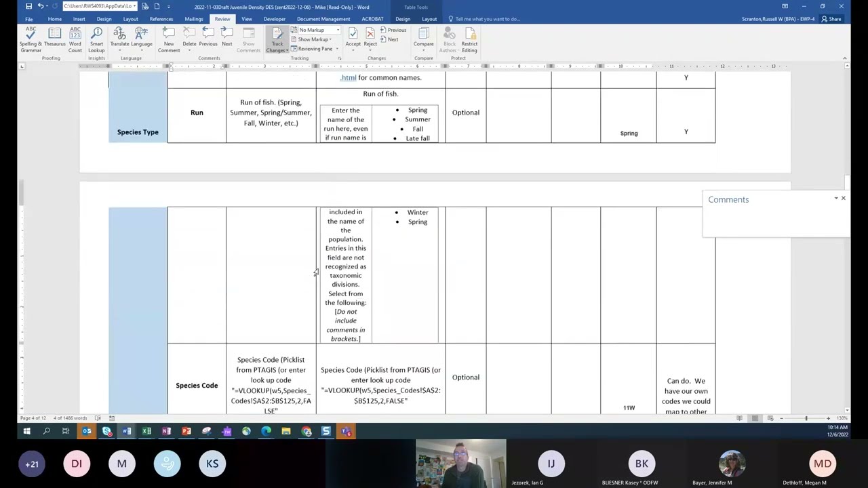868x488 pixels.
Task: Toggle Track Changes on or off
Action: coord(277,39)
